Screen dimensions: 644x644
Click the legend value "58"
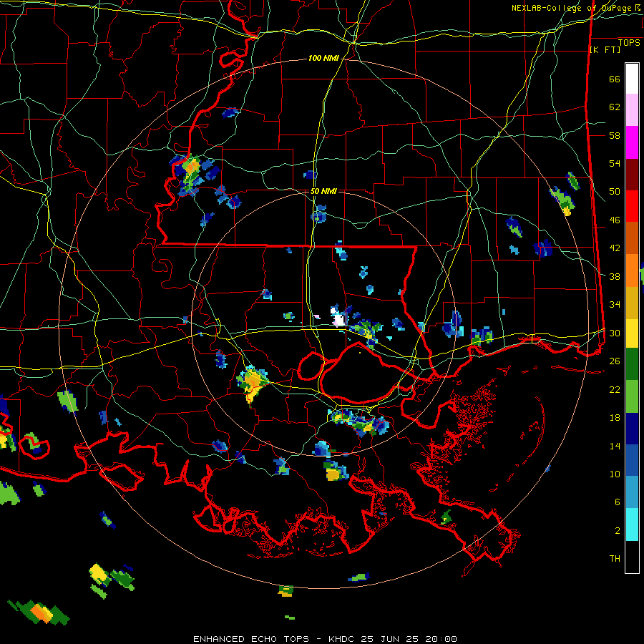point(615,135)
